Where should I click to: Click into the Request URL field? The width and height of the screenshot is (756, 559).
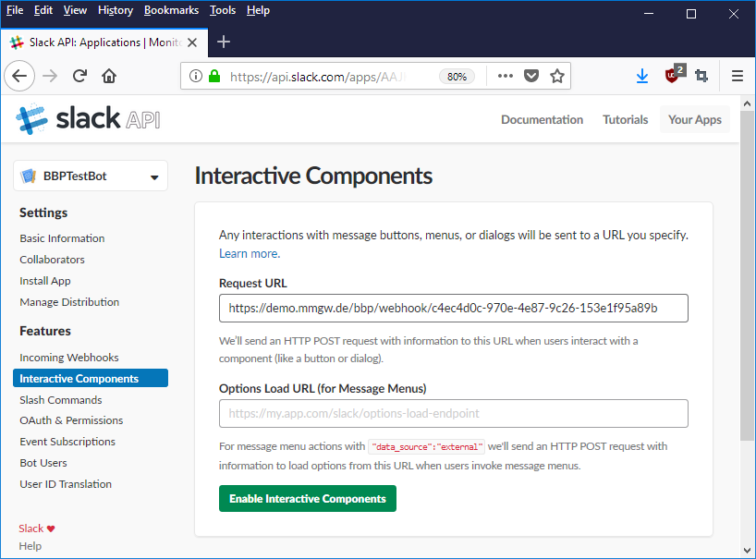(453, 308)
